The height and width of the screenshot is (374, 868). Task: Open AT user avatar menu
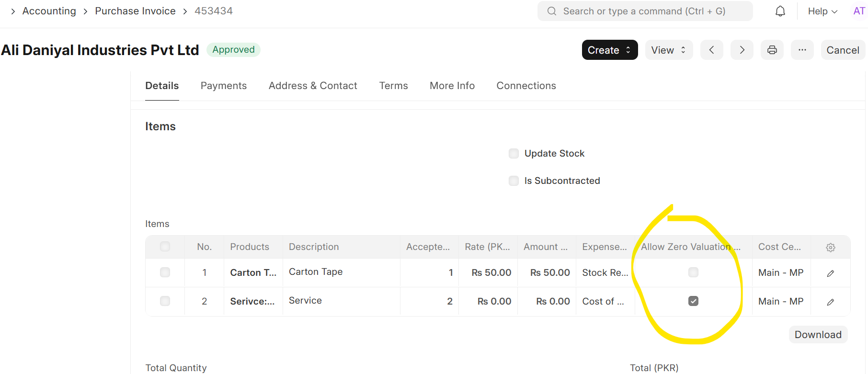point(859,11)
